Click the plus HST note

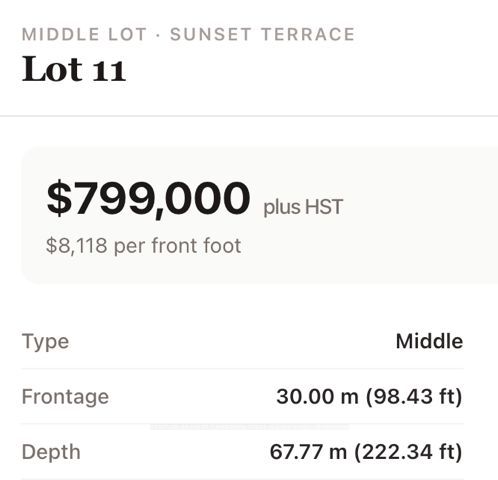tap(303, 207)
